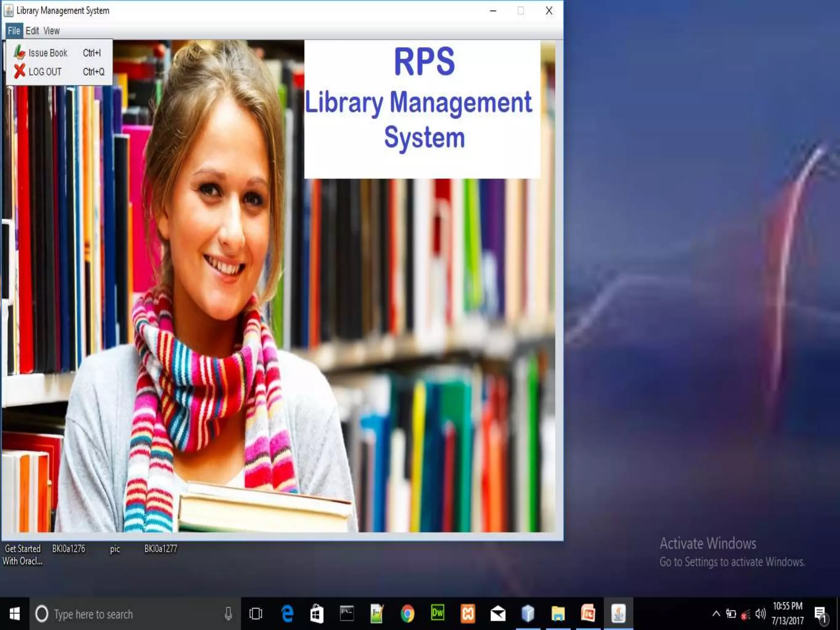Open the Java app in the taskbar
Image resolution: width=840 pixels, height=630 pixels.
point(618,614)
